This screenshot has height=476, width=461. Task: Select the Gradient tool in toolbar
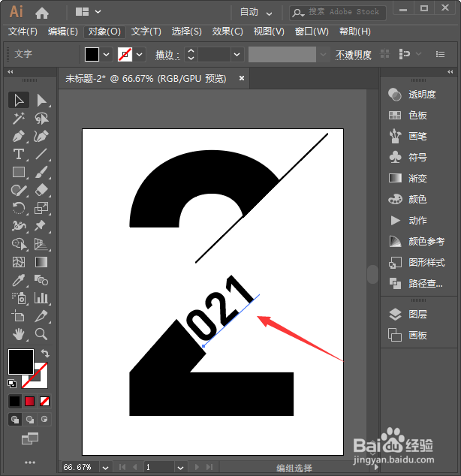[x=41, y=262]
